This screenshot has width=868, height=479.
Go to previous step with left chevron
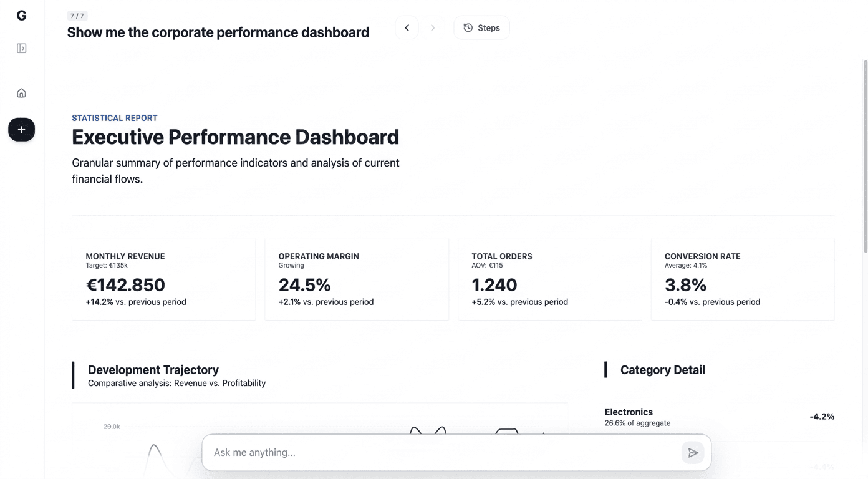coord(407,27)
